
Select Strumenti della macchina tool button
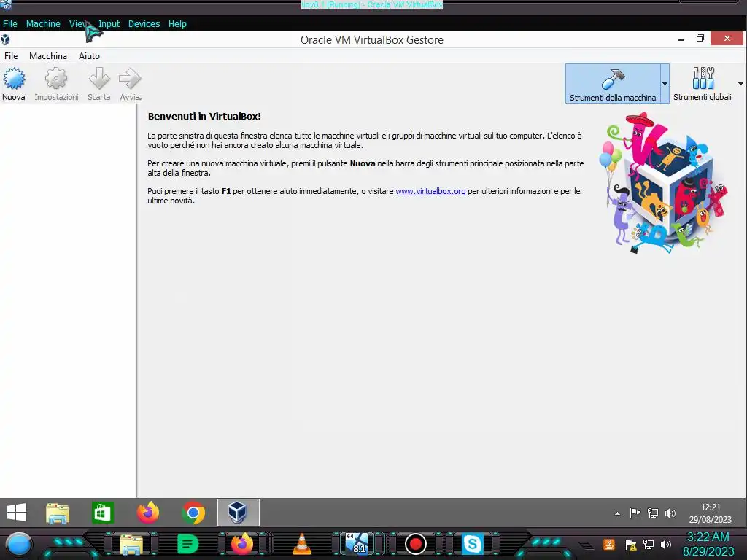(613, 84)
